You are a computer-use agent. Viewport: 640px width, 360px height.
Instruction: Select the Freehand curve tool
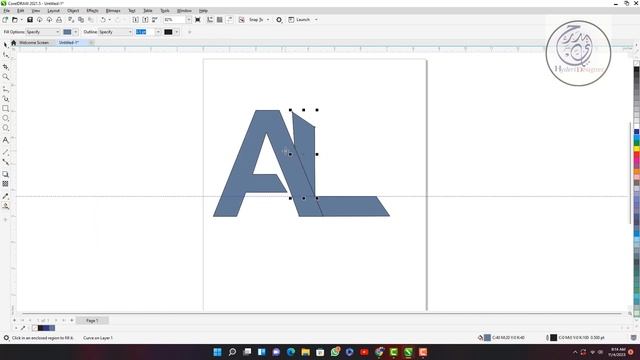pos(5,89)
